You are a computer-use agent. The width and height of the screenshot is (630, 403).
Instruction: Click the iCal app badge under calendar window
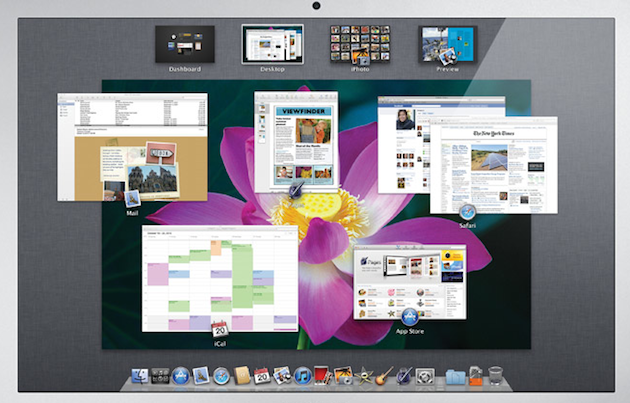pyautogui.click(x=220, y=329)
